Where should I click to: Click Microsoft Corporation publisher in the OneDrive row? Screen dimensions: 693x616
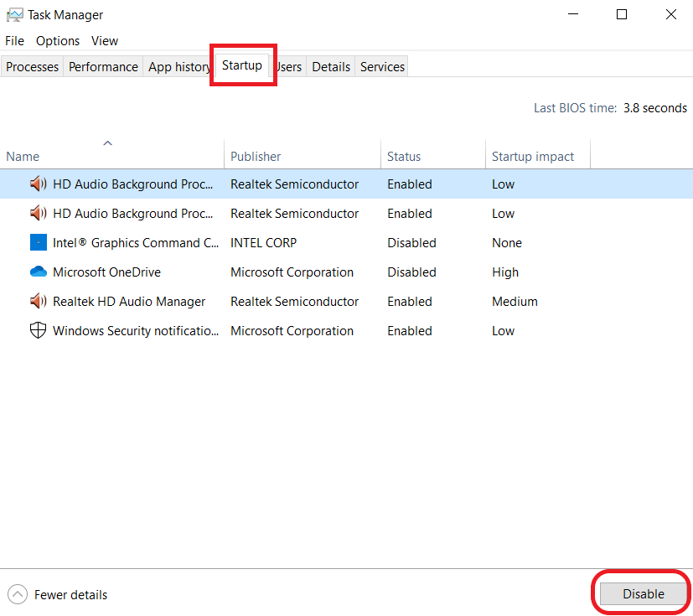[x=292, y=272]
